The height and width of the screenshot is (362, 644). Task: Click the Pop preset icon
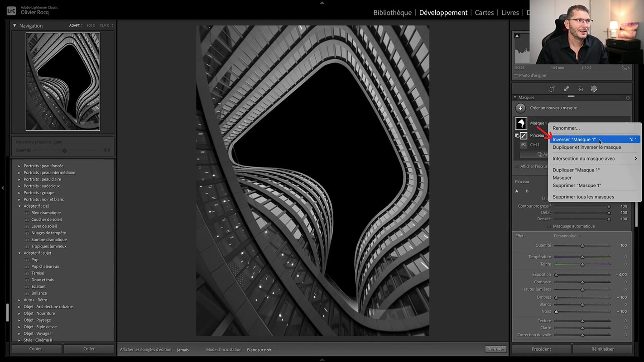[x=27, y=260]
